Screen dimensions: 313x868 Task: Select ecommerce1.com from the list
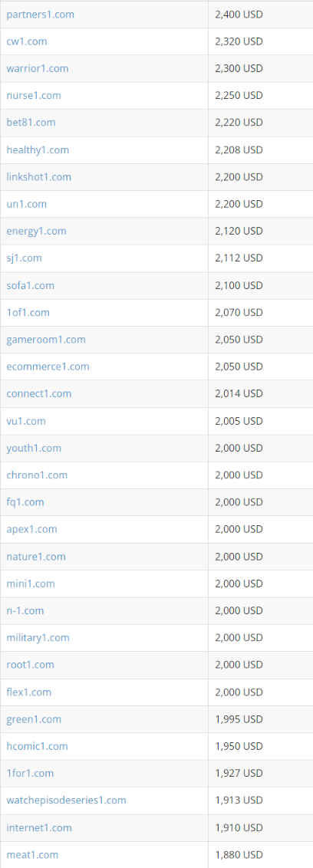tap(48, 367)
